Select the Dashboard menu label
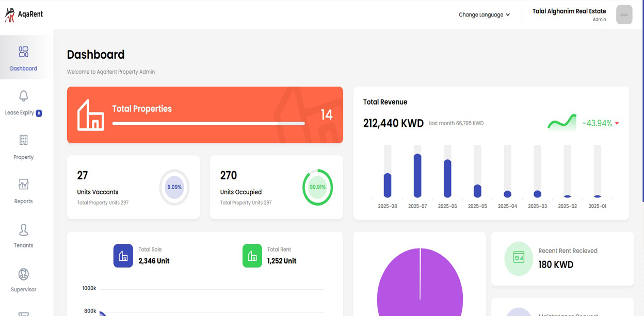Screen dimensions: 644x316 [x=23, y=69]
